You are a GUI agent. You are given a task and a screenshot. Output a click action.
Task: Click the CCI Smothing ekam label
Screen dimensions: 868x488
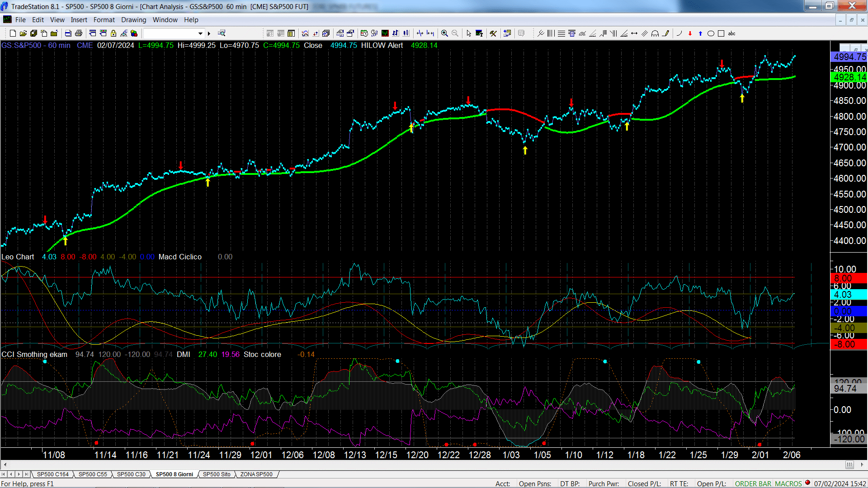click(x=34, y=355)
